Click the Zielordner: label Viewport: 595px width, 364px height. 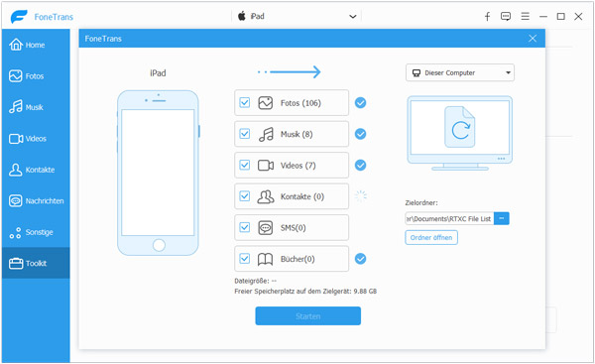click(421, 202)
